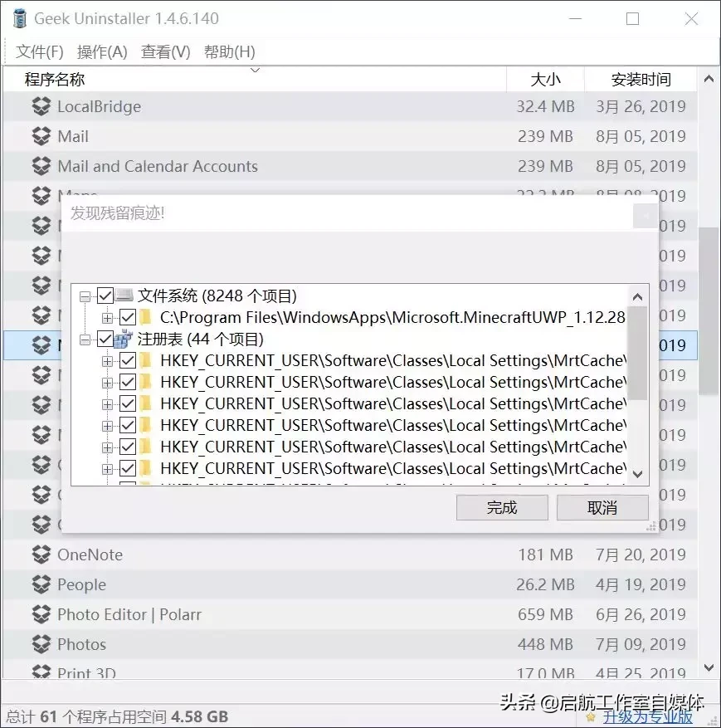Click the residue list scrollbar thumb
The width and height of the screenshot is (721, 728).
637,353
